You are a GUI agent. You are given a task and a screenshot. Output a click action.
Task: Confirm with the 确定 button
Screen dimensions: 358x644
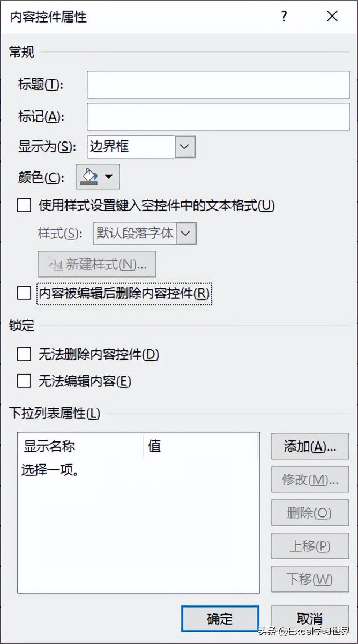[x=219, y=618]
